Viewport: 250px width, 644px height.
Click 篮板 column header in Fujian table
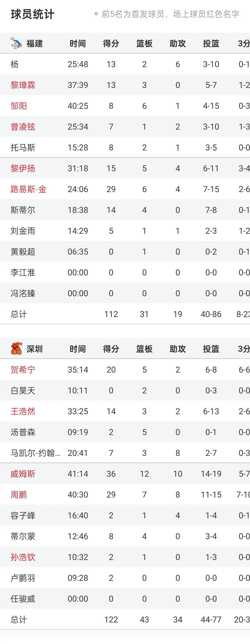[144, 44]
